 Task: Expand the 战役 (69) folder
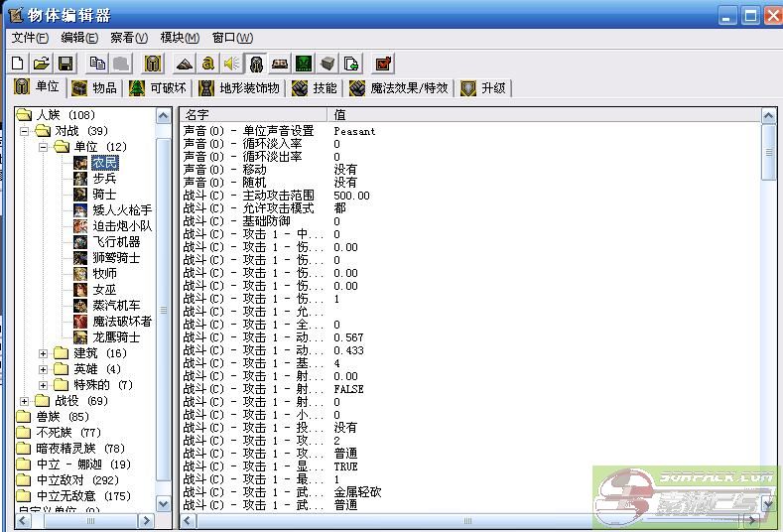(25, 401)
